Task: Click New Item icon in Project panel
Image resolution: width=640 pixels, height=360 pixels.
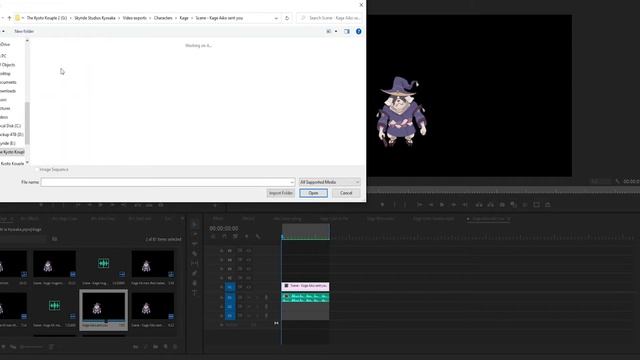Action: point(165,347)
